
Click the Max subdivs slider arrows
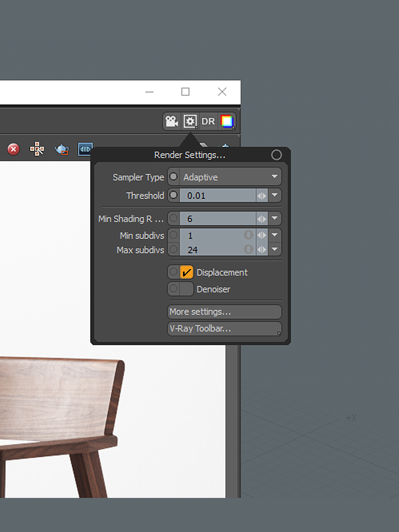click(262, 249)
